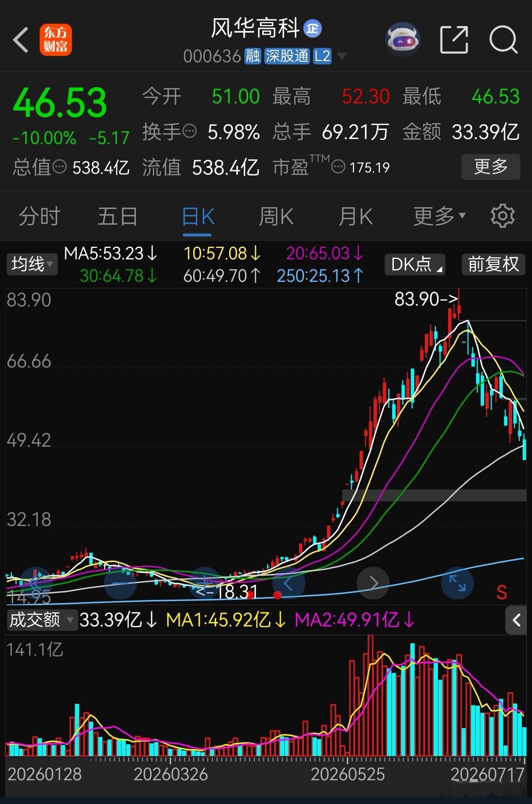The image size is (532, 804).
Task: Expand the stock code dropdown triangle
Action: 341,56
